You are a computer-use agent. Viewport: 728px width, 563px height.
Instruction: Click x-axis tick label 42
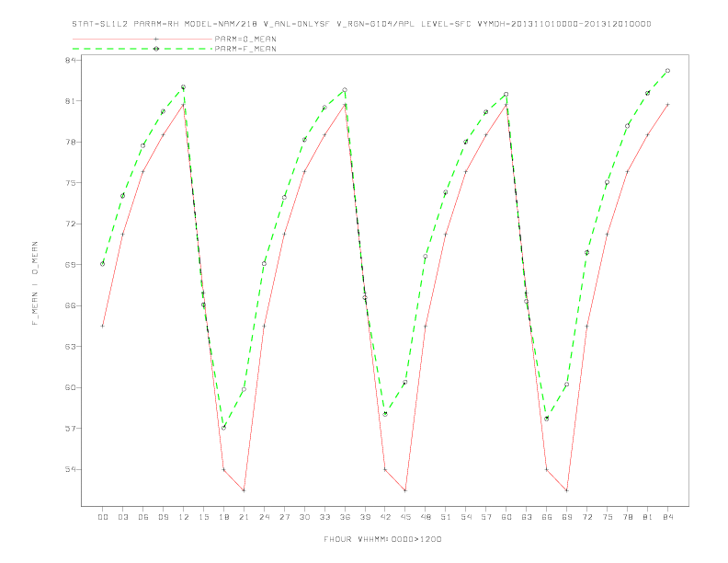click(x=385, y=517)
